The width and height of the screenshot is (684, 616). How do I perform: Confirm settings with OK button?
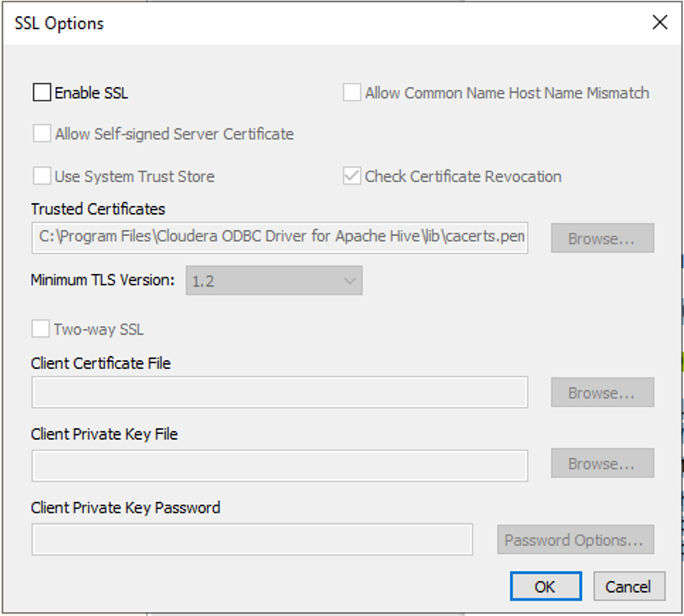tap(545, 586)
